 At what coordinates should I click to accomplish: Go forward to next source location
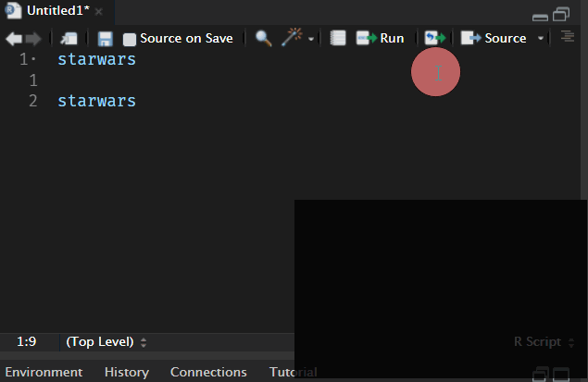[33, 39]
